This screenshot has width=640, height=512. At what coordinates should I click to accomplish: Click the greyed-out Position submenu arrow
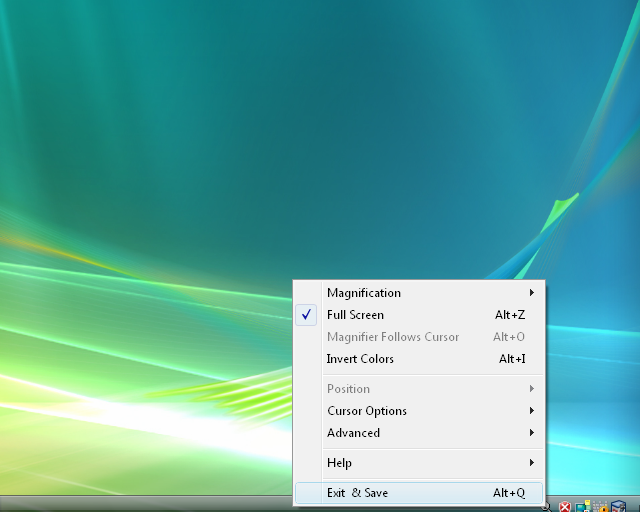[x=532, y=389]
